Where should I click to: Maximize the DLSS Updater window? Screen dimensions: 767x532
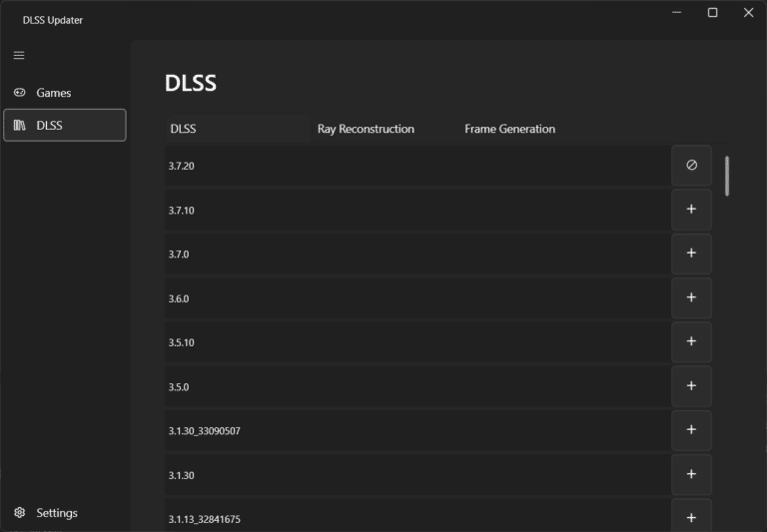tap(713, 13)
